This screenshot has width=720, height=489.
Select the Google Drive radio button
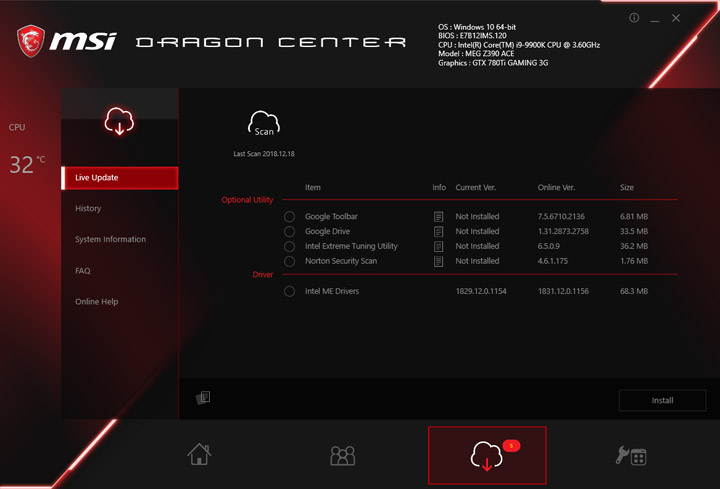tap(289, 231)
